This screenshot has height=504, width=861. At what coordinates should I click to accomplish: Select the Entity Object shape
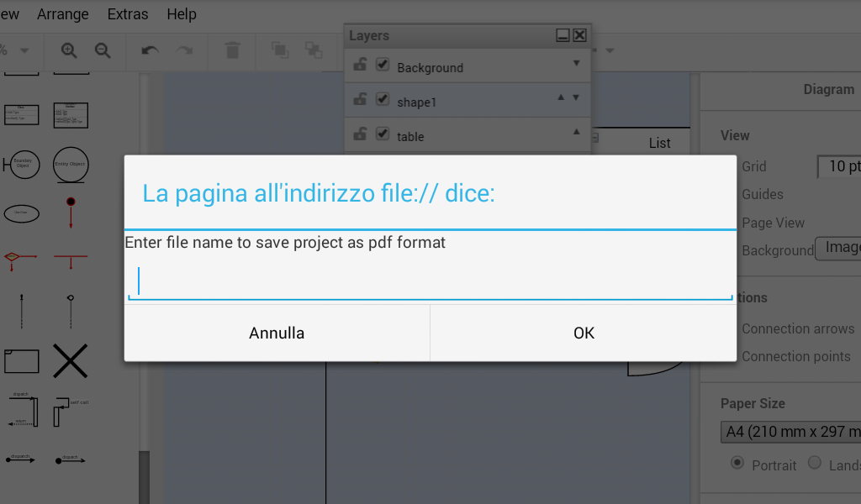tap(71, 165)
